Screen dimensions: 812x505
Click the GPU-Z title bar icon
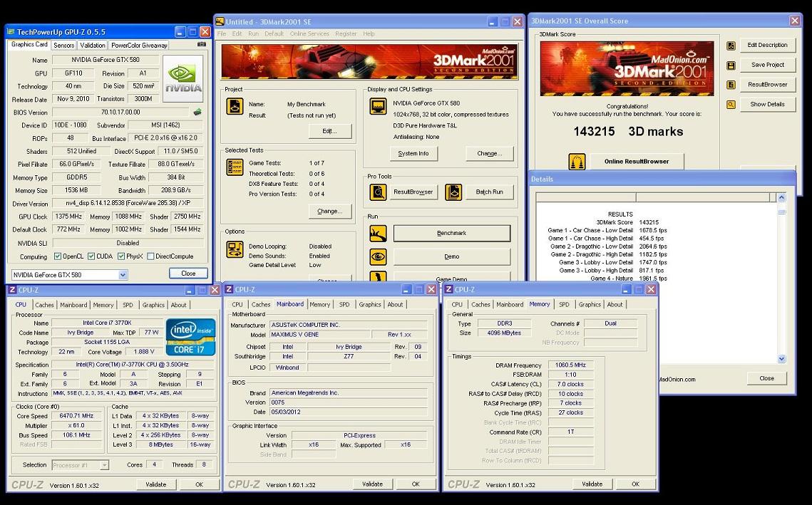(x=11, y=32)
